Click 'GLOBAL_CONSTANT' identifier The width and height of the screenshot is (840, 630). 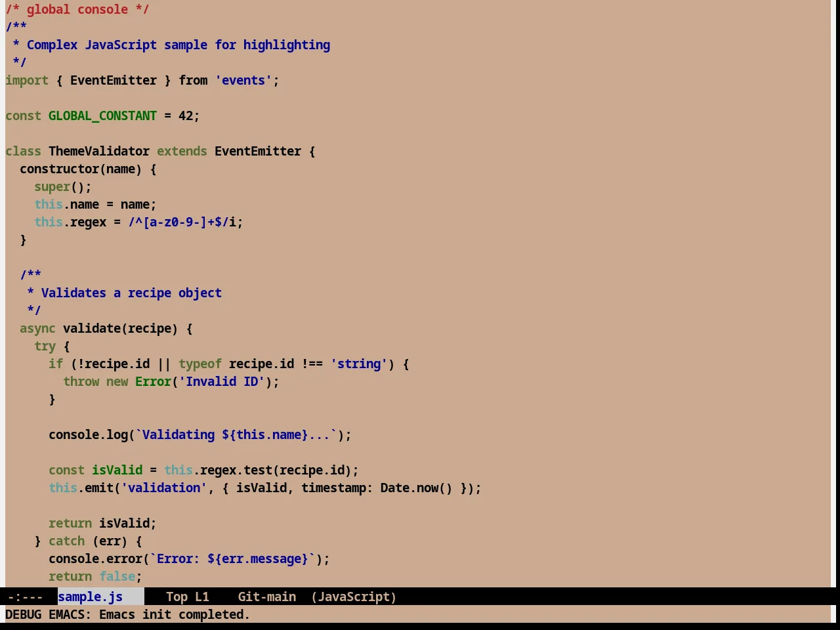[x=102, y=115]
